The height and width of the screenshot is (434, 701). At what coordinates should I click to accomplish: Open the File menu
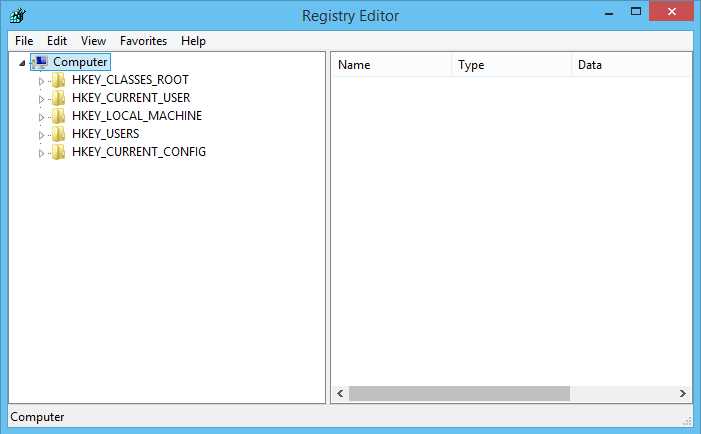24,41
